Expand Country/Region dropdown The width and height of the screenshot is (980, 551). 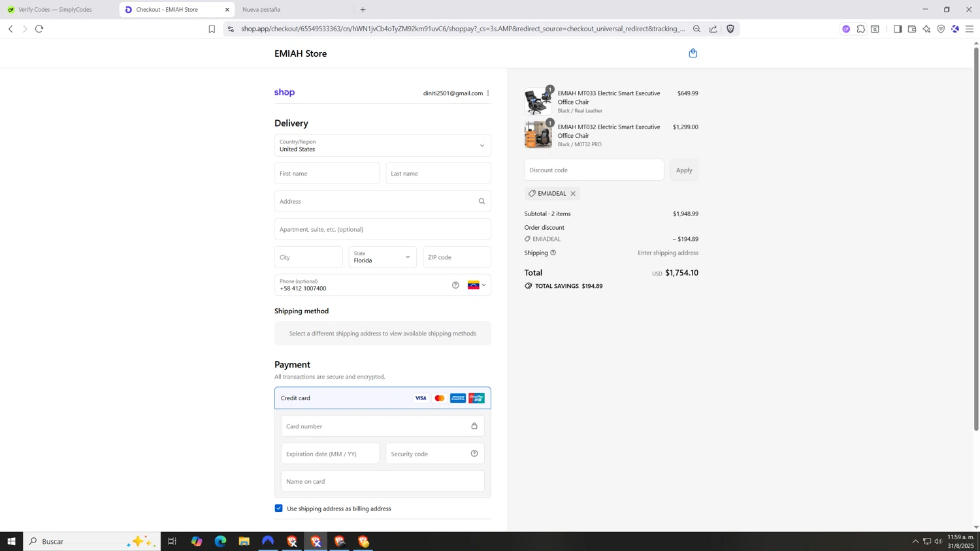383,146
